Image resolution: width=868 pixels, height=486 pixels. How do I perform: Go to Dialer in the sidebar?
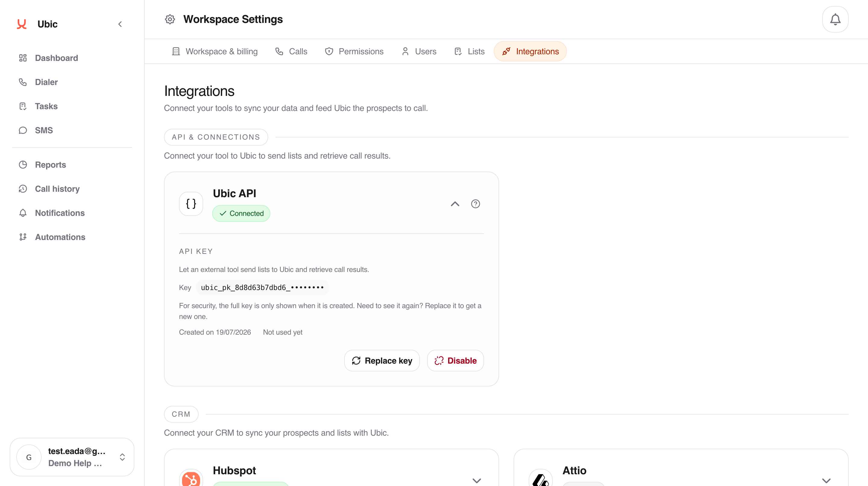[x=72, y=82]
